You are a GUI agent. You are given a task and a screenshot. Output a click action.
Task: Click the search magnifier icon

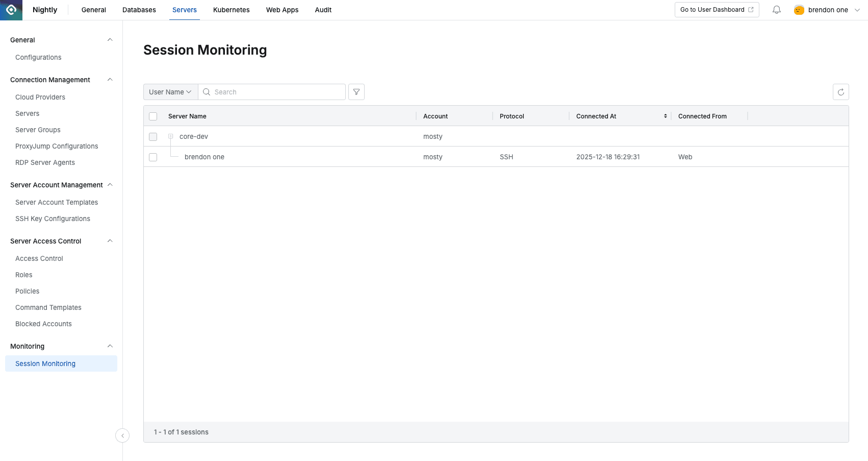[207, 92]
